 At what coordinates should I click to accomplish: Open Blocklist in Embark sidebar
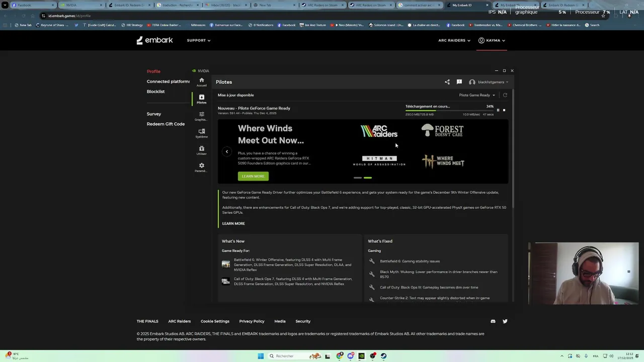(x=155, y=92)
